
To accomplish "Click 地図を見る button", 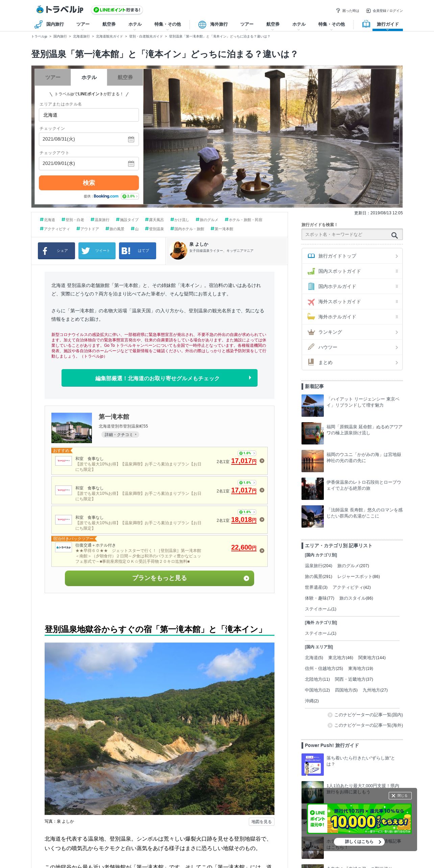I will pos(261,822).
